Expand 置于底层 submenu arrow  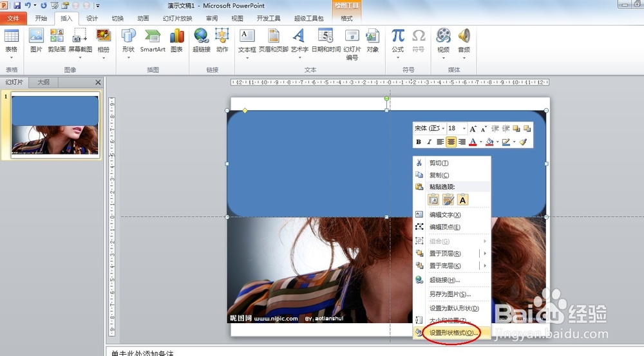coord(485,266)
